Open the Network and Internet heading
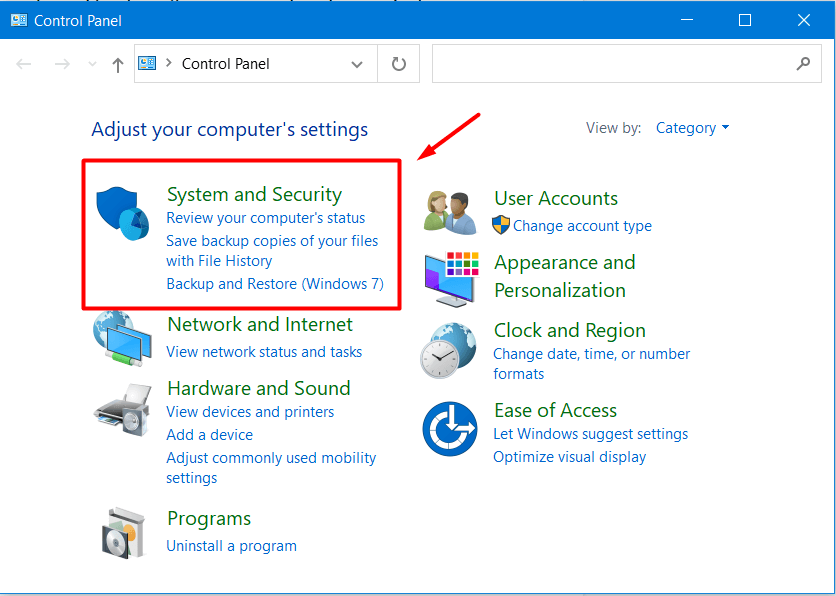This screenshot has width=836, height=596. [260, 324]
